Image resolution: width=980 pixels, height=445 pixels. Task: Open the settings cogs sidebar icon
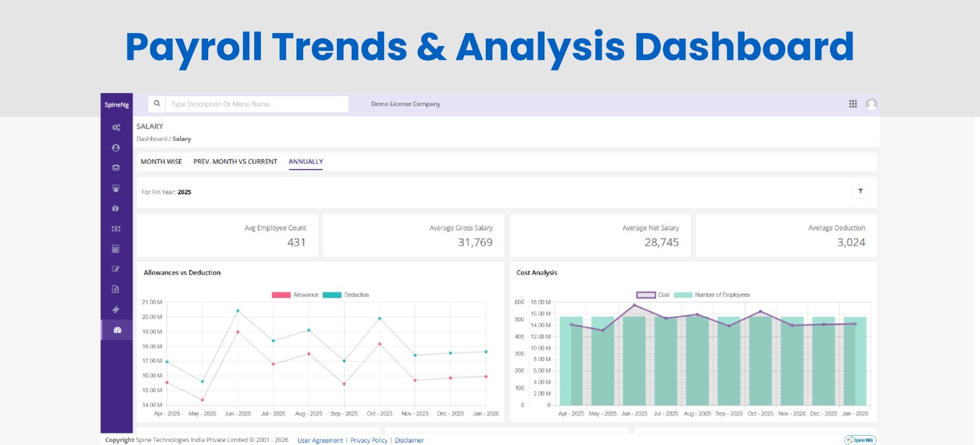coord(116,127)
